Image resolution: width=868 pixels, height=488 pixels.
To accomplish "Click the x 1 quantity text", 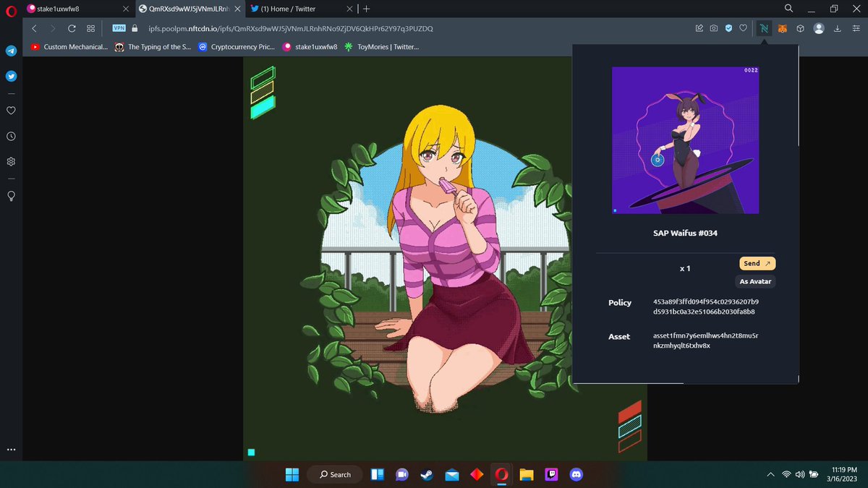I will click(x=685, y=268).
